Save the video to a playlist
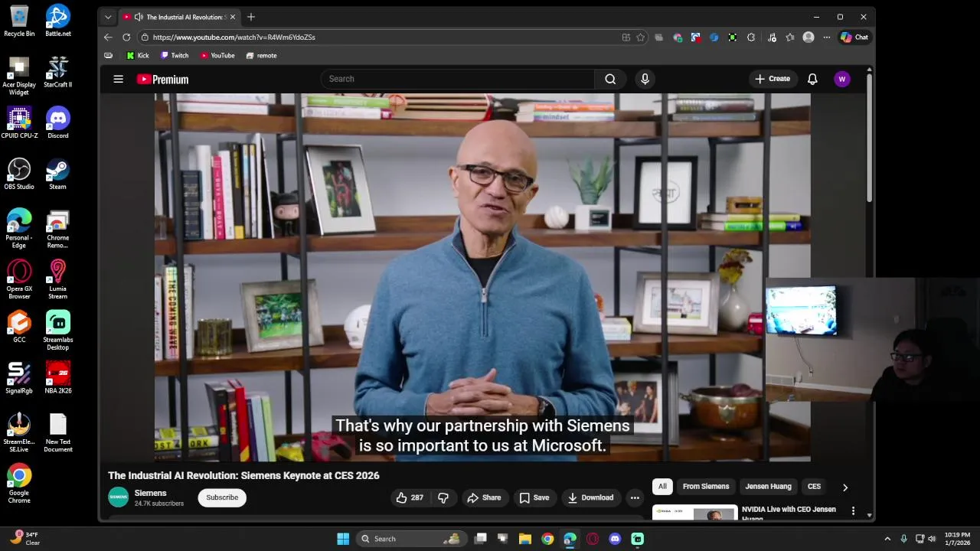 point(534,497)
